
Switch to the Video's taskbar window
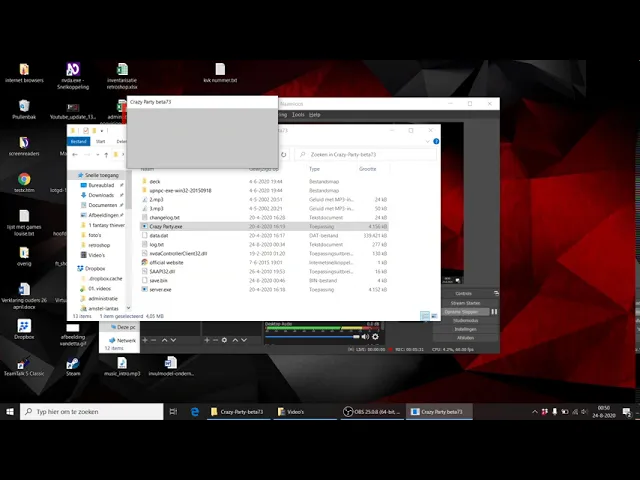(304, 412)
